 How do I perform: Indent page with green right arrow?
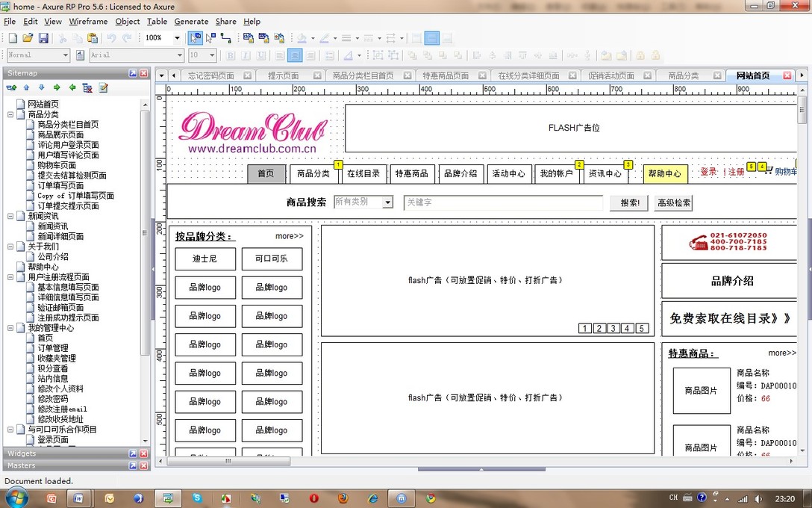point(57,87)
